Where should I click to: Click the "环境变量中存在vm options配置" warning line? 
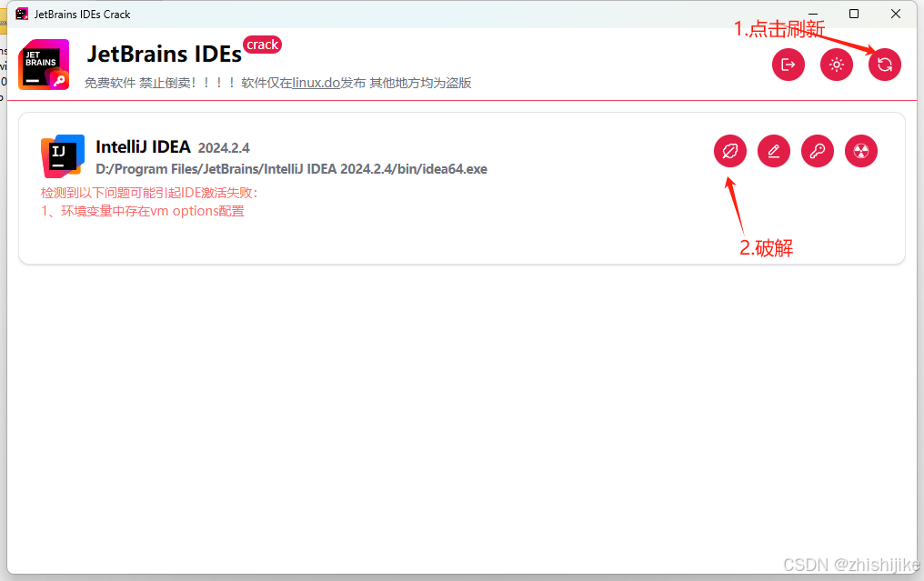[143, 211]
